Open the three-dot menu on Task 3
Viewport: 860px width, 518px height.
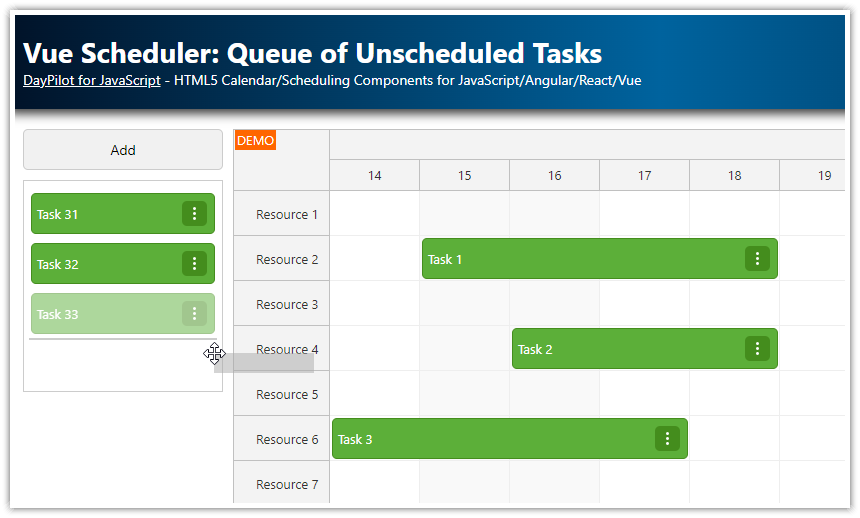(667, 439)
